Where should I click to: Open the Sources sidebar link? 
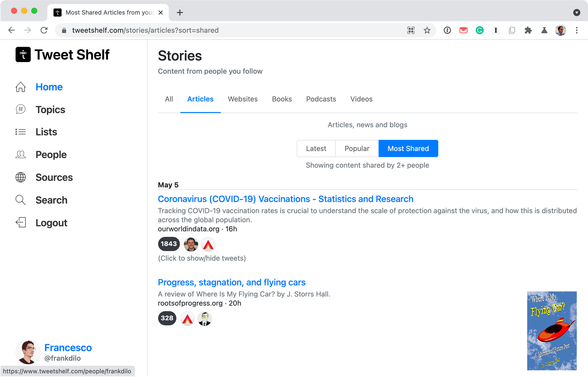[x=54, y=177]
